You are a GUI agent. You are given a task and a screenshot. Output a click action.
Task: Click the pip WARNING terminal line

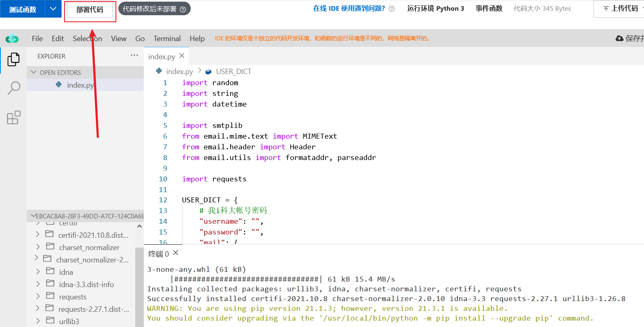pyautogui.click(x=327, y=308)
